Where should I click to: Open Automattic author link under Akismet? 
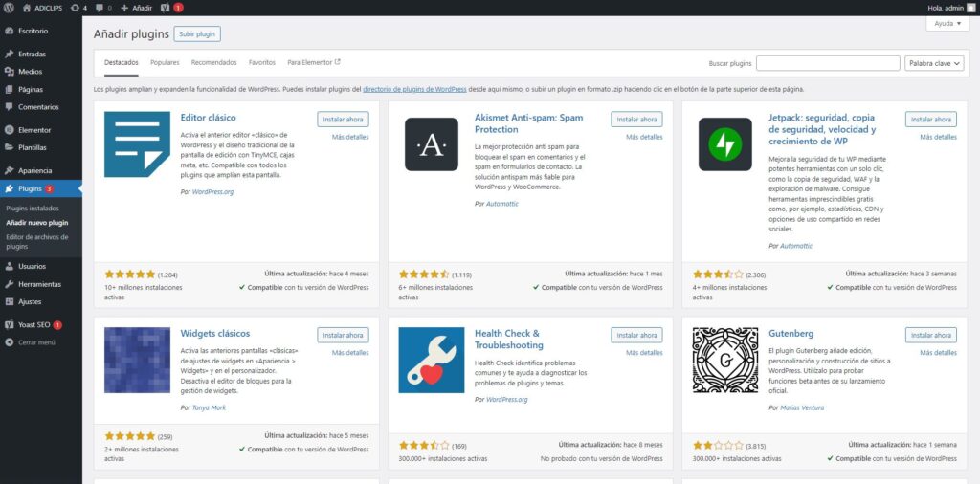click(x=501, y=204)
